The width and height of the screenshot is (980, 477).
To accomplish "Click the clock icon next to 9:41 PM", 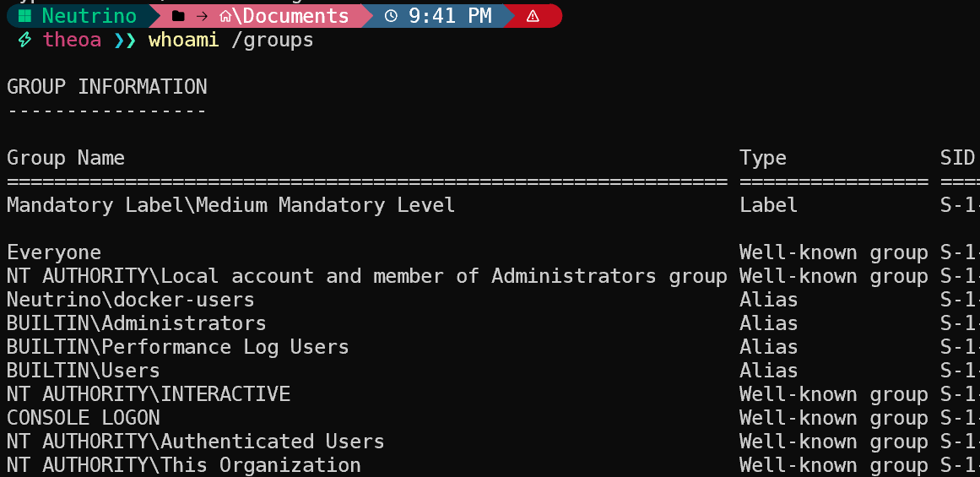I will pos(392,16).
